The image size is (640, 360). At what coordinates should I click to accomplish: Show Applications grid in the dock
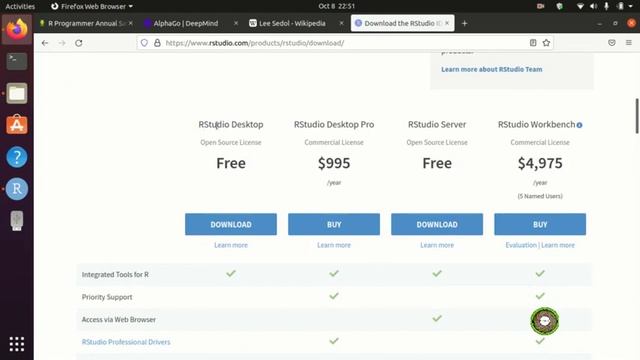(17, 344)
